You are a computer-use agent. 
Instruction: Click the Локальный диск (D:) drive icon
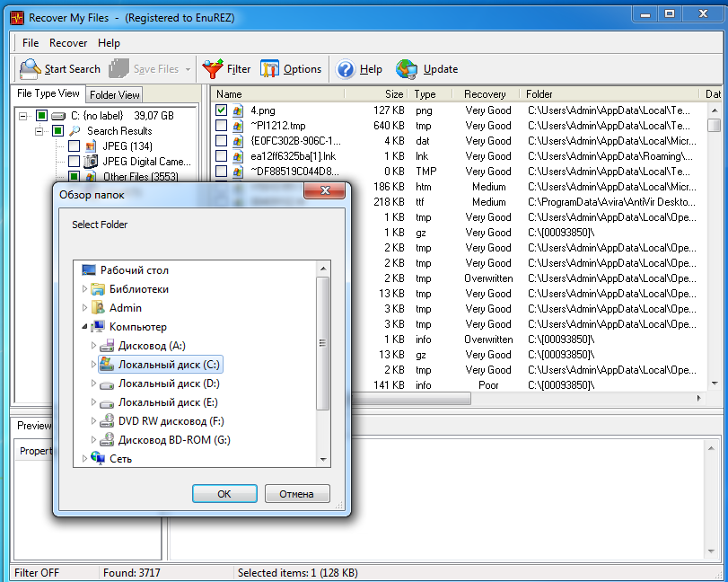(x=107, y=384)
